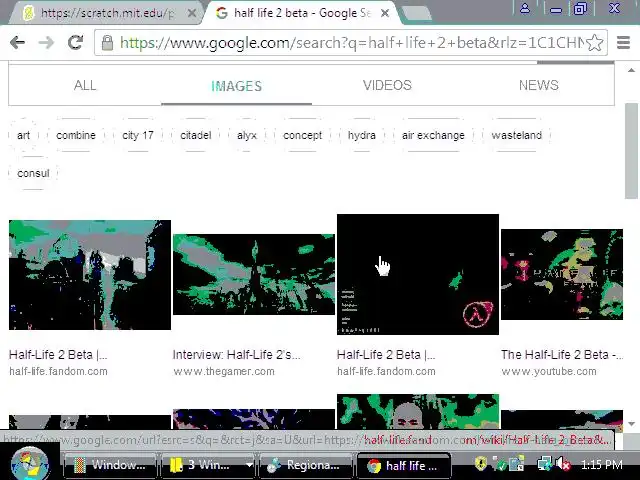Switch to the Window... taskbar item
The height and width of the screenshot is (480, 640).
pos(110,465)
